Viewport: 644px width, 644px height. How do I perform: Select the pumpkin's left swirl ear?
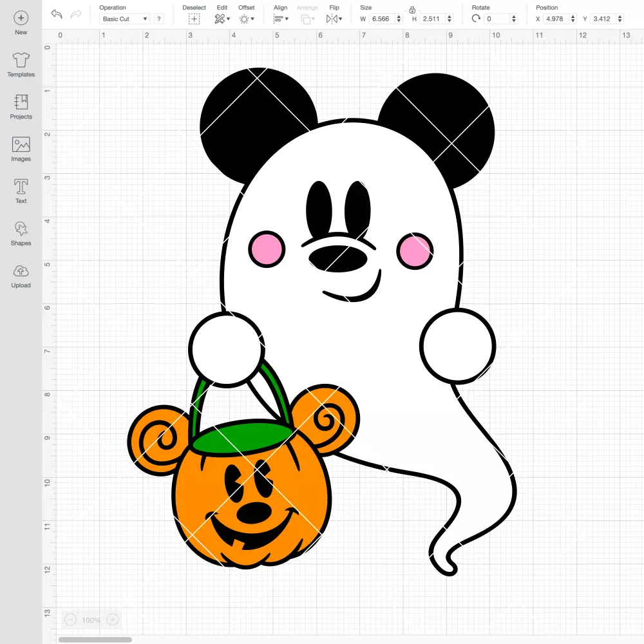pos(158,439)
